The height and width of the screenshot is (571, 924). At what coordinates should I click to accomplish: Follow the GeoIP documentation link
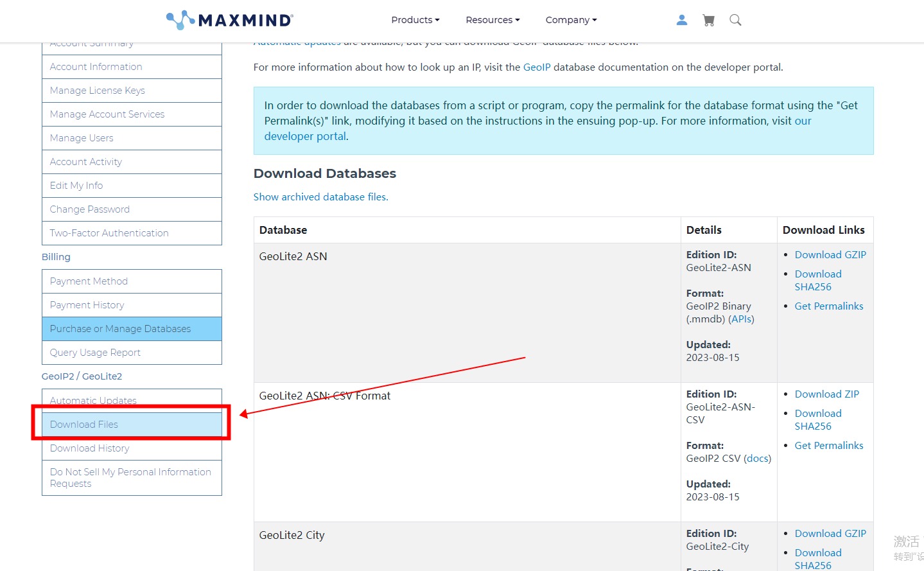pyautogui.click(x=537, y=67)
